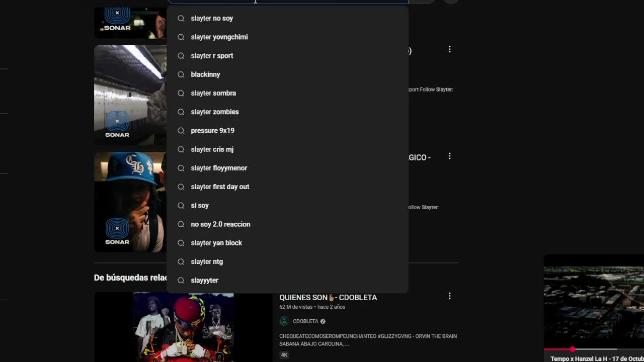Screen dimensions: 644x362
Task: Choose suggestion 'slayyyter'
Action: [x=287, y=281]
